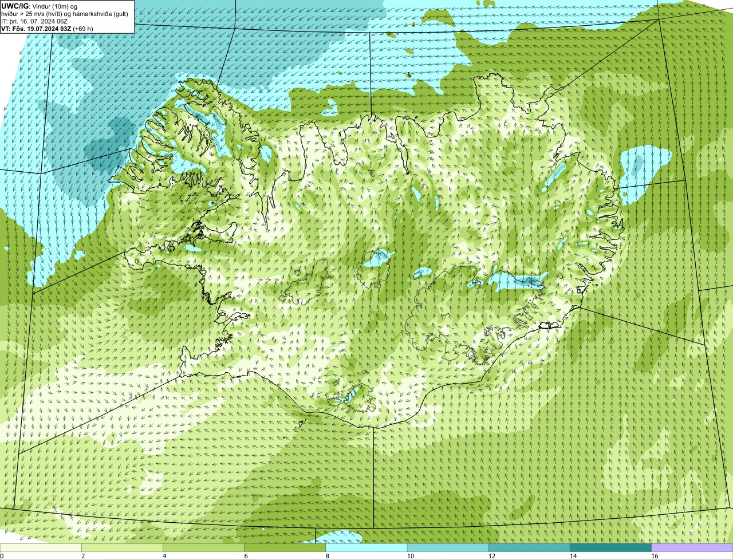Click the initial time line 'IT: þri. 16. 07. 2024 06Z'

34,21
